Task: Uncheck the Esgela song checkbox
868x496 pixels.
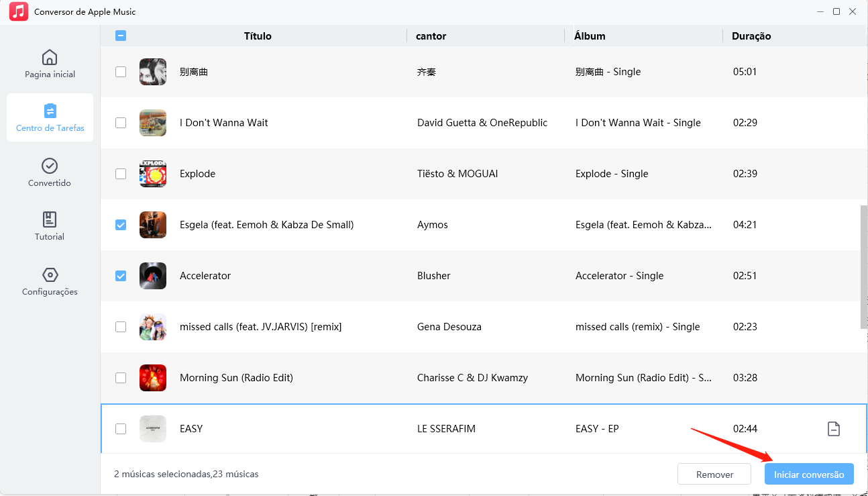Action: click(121, 225)
